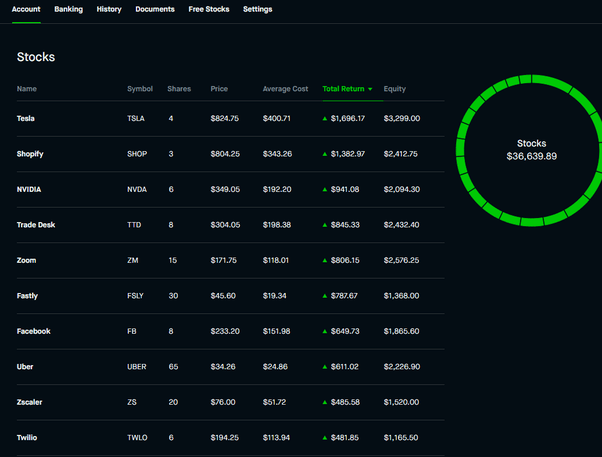
Task: Click Shopify's up-arrow return icon
Action: coord(325,154)
